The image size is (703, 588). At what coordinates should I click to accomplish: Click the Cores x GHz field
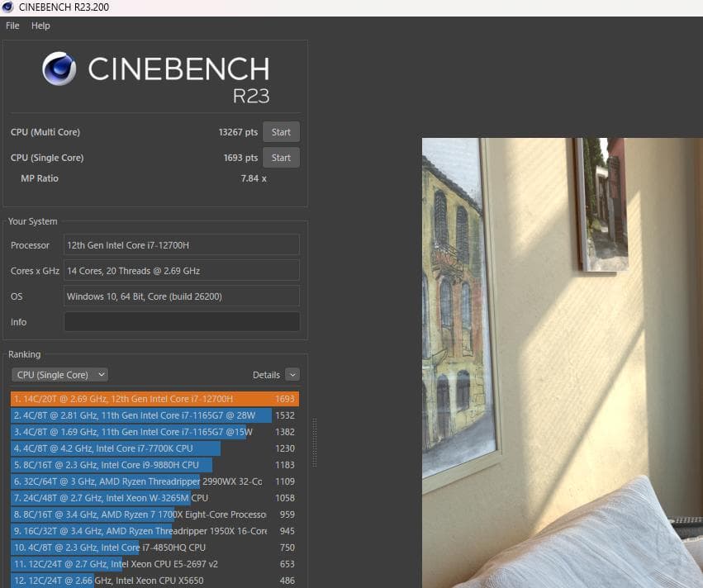[x=182, y=271]
